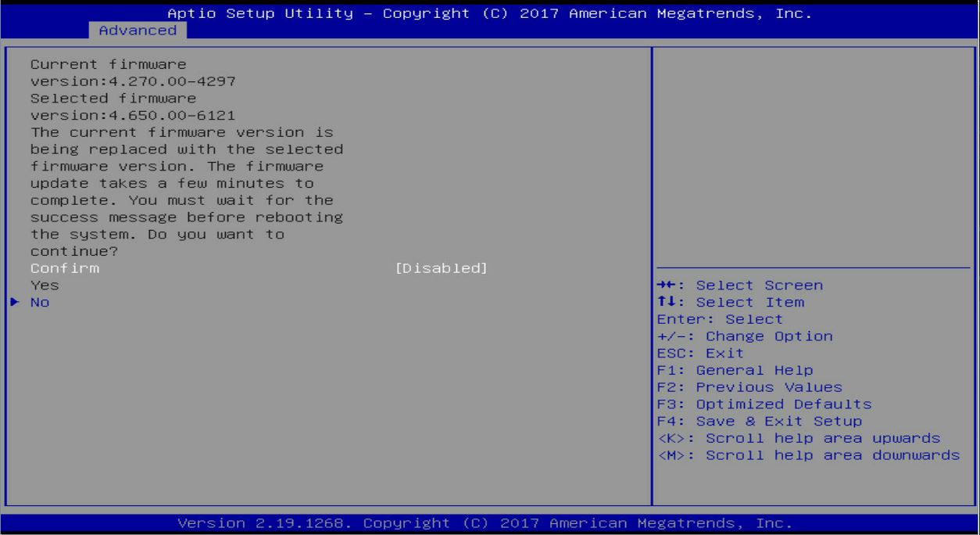Choose No to cancel firmware update

(41, 303)
